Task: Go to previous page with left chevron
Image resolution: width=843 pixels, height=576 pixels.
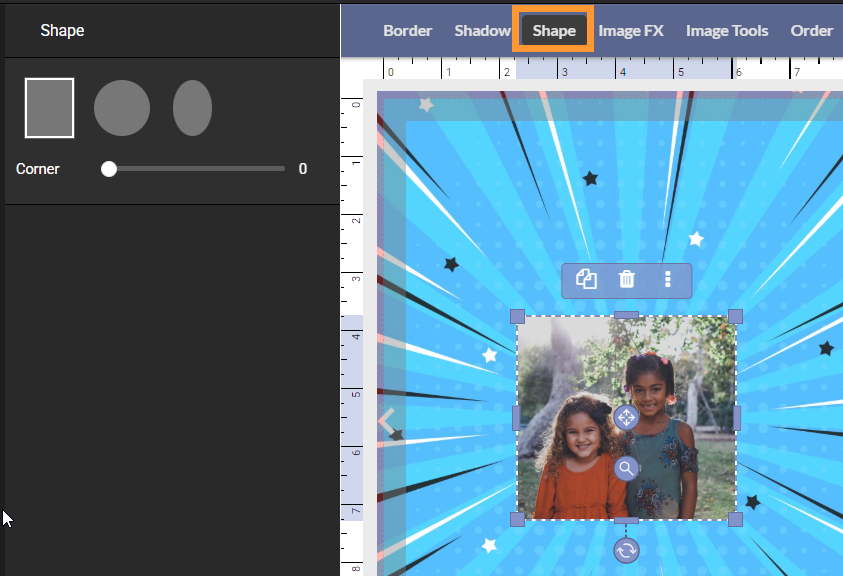Action: tap(387, 421)
